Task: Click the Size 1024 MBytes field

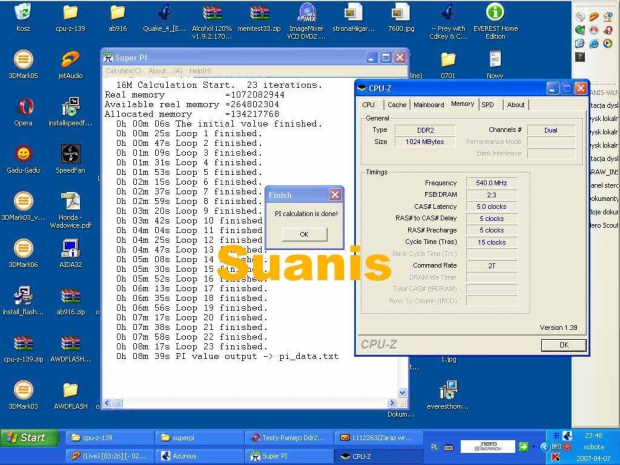Action: [425, 142]
